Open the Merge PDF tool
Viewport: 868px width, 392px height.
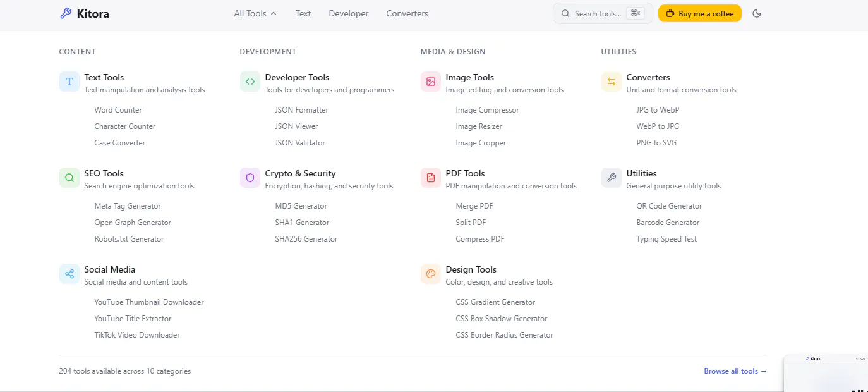[474, 206]
